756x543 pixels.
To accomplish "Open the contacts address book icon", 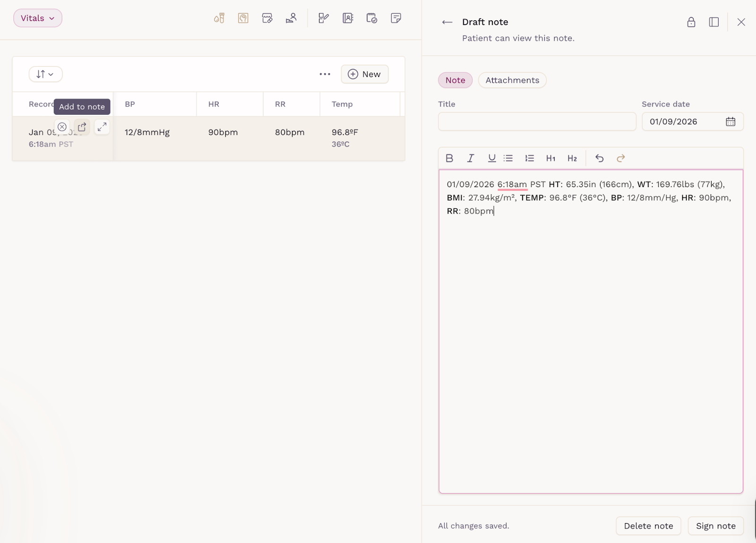I will click(348, 18).
